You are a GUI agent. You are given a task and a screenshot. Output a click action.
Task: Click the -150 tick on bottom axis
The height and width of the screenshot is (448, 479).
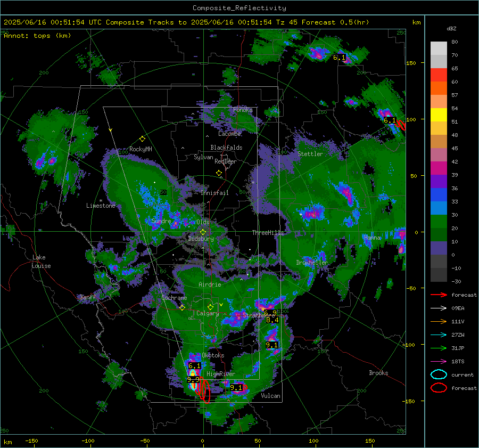31,441
